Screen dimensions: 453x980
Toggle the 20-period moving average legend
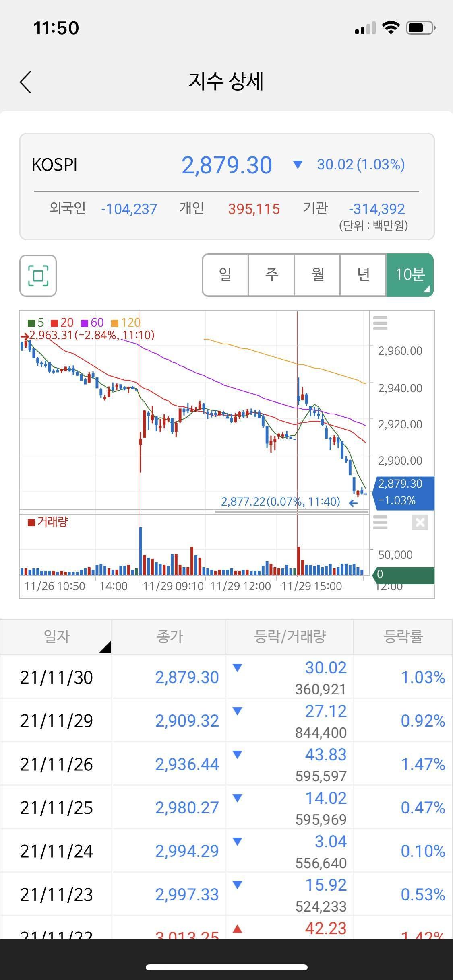point(62,323)
